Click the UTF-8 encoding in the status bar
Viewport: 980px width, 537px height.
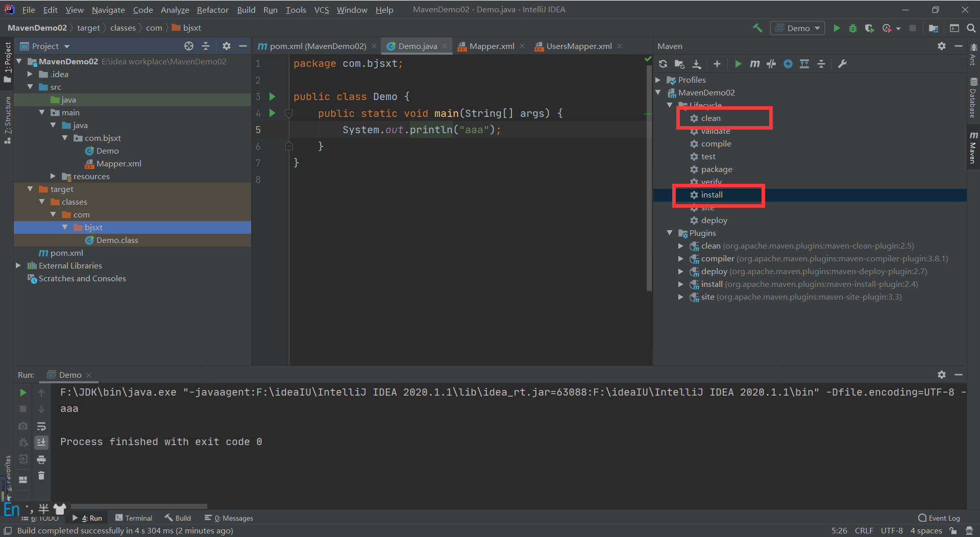pos(892,530)
